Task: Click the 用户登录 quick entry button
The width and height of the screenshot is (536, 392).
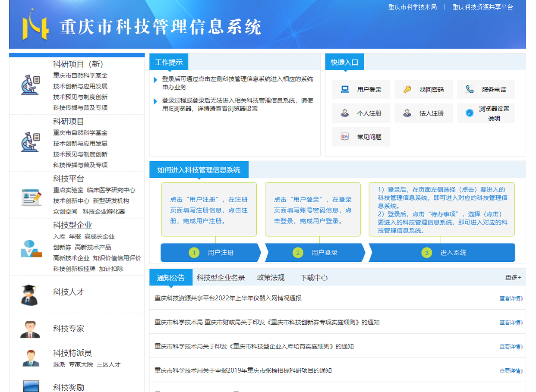Action: point(362,89)
